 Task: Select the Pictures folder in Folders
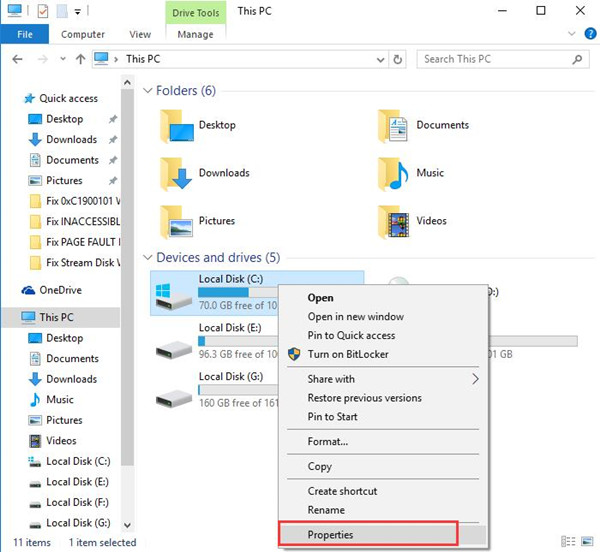coord(197,221)
